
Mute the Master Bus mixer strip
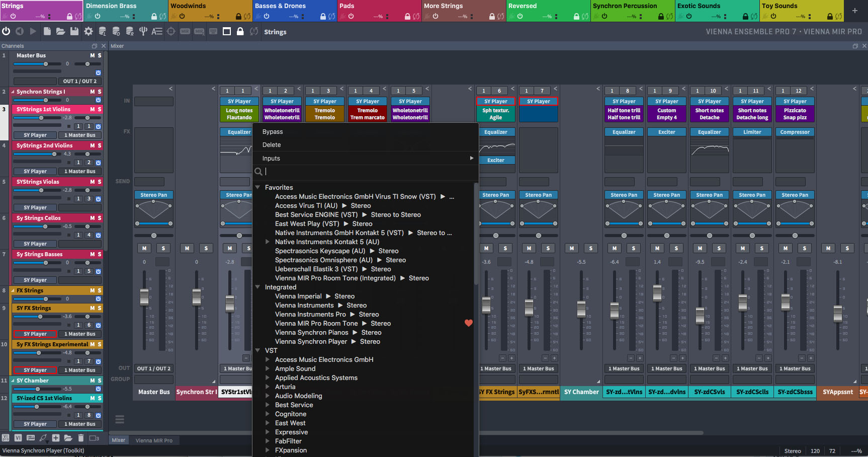click(144, 248)
